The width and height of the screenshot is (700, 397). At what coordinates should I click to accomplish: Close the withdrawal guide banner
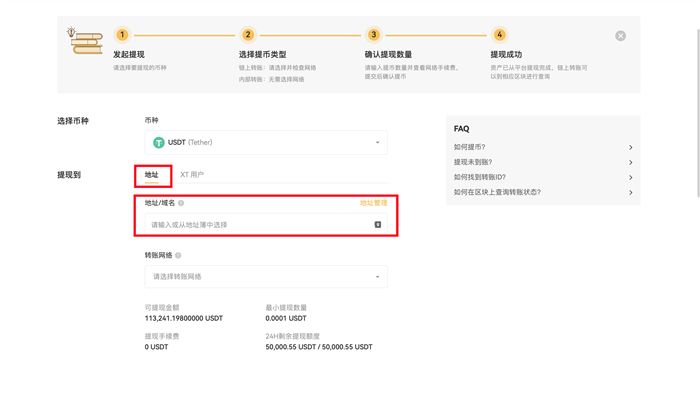[x=620, y=36]
